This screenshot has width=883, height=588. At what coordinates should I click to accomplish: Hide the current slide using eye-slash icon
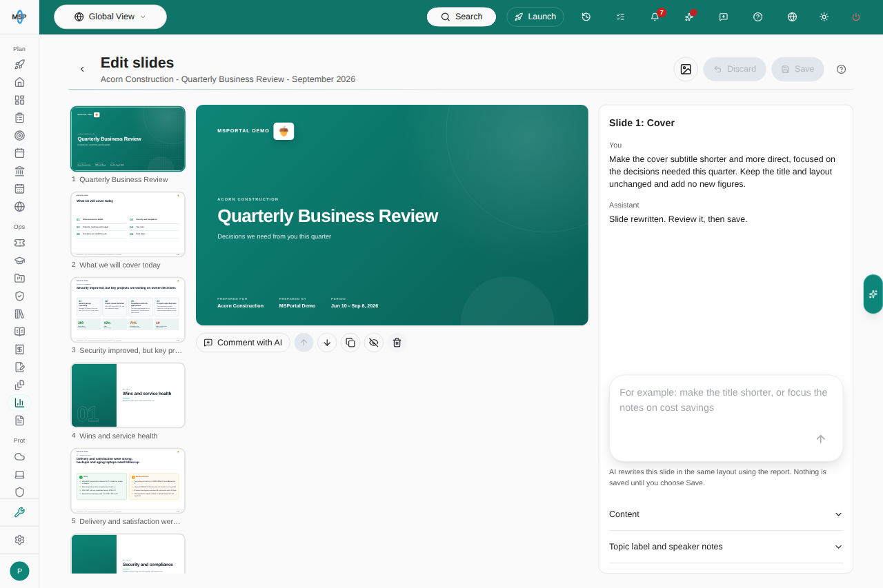pos(373,343)
